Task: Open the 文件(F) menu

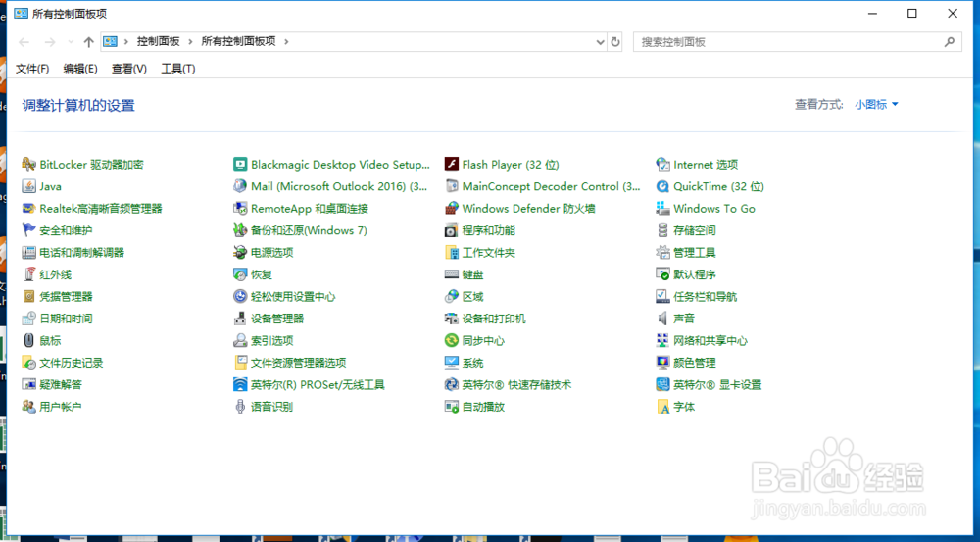Action: pyautogui.click(x=32, y=69)
